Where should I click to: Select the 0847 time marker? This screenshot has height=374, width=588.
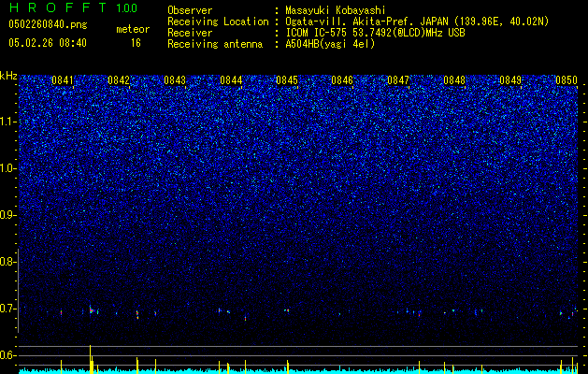(x=398, y=80)
